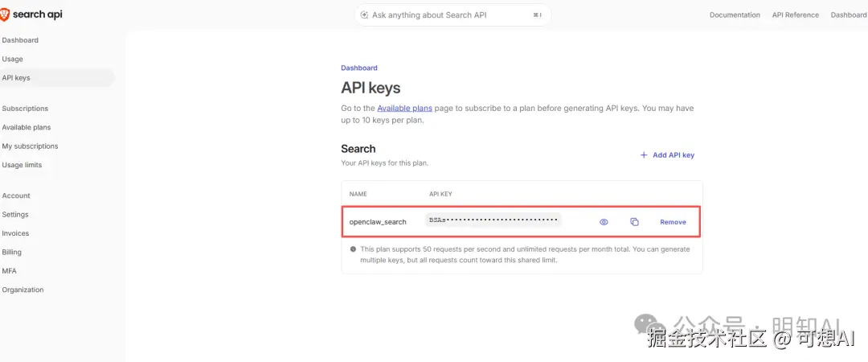Open Billing in the sidebar
Image resolution: width=868 pixels, height=362 pixels.
click(x=11, y=253)
